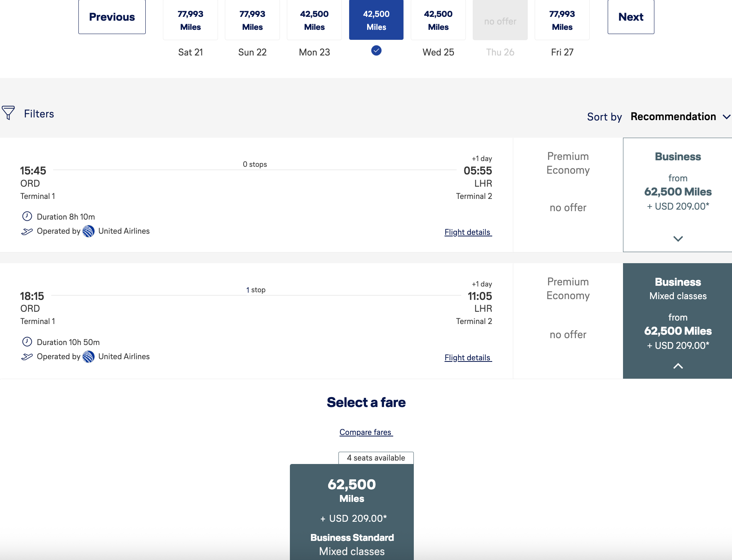Viewport: 732px width, 560px height.
Task: Click United Airlines logo on 15:45 flight
Action: pyautogui.click(x=88, y=231)
